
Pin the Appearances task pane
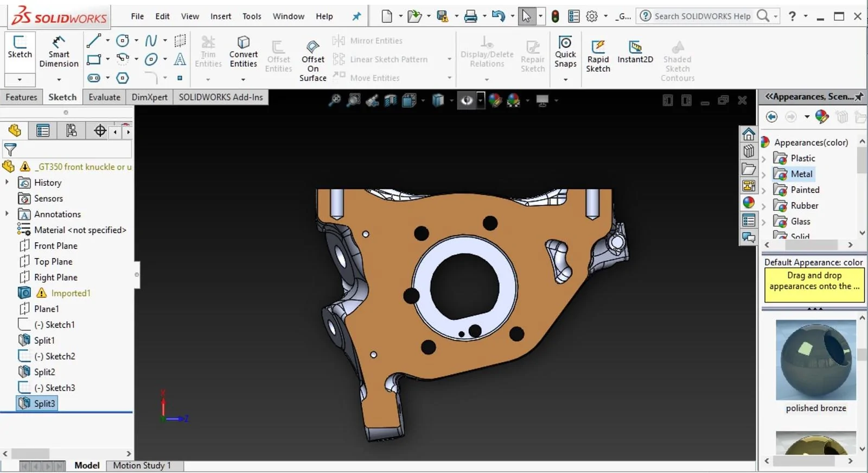(x=859, y=97)
